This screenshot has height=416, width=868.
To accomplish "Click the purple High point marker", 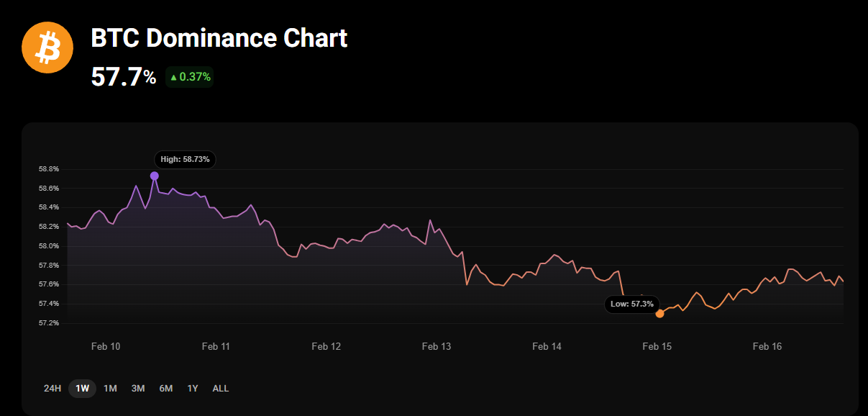I will [155, 176].
